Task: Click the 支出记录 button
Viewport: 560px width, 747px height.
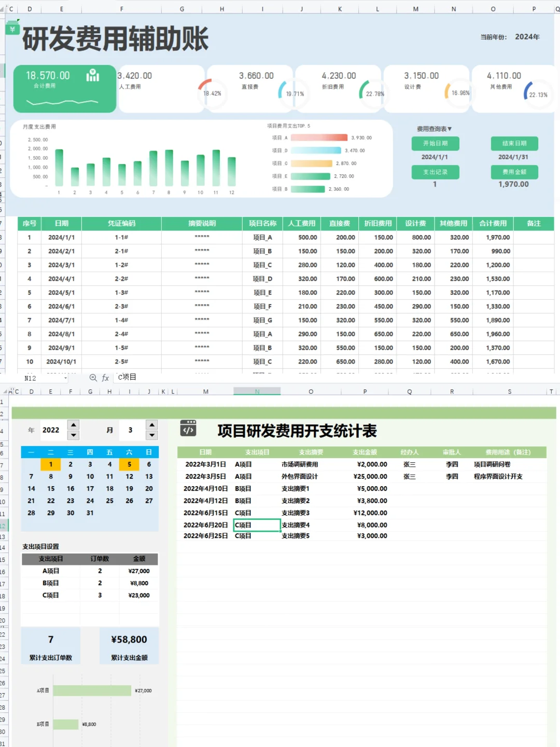Action: point(436,172)
